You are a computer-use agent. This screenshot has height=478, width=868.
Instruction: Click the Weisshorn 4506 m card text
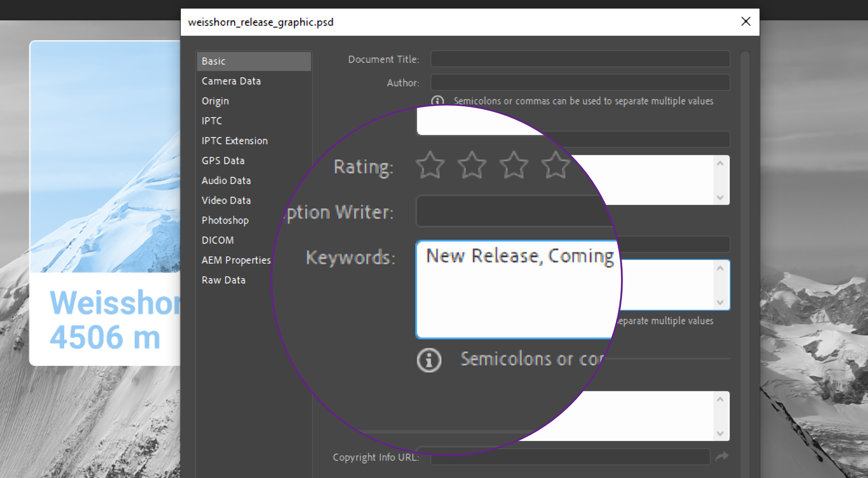coord(115,320)
